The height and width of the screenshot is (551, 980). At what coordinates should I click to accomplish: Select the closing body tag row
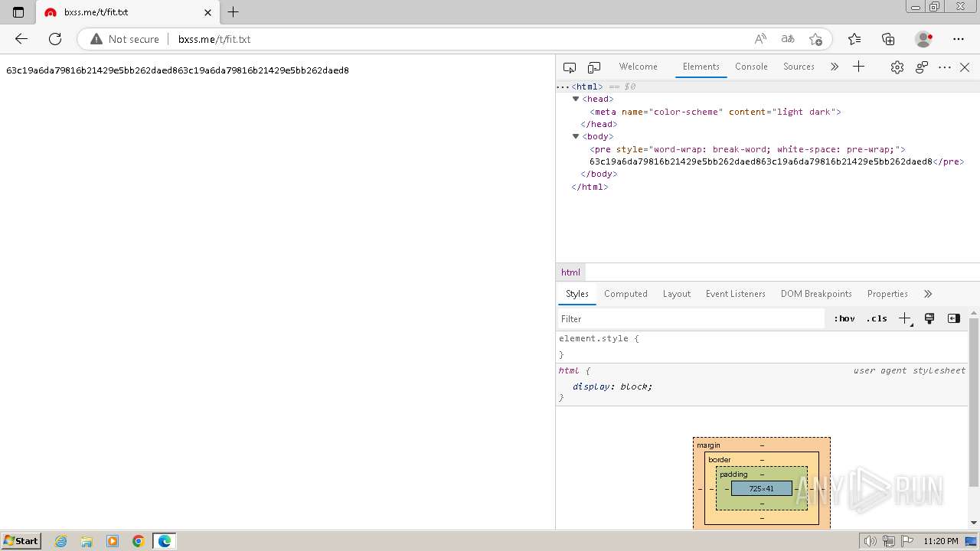[599, 174]
